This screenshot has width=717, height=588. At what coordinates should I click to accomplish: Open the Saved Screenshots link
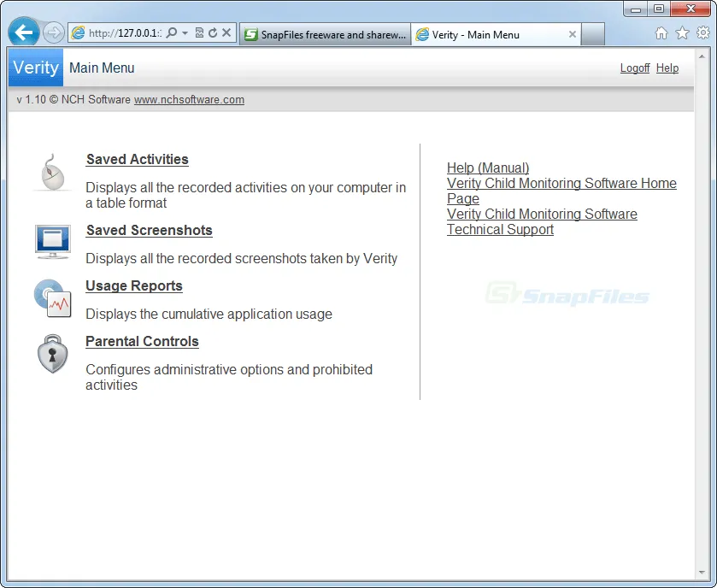[x=149, y=231]
